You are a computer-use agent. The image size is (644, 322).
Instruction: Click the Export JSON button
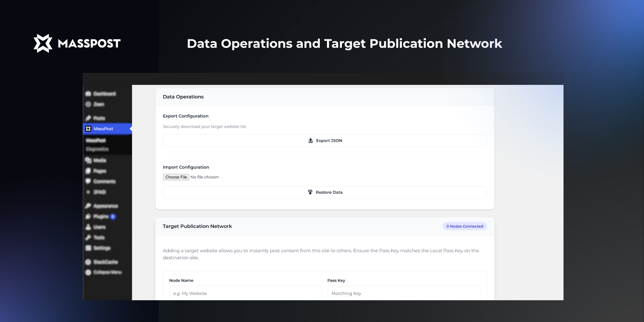click(325, 141)
